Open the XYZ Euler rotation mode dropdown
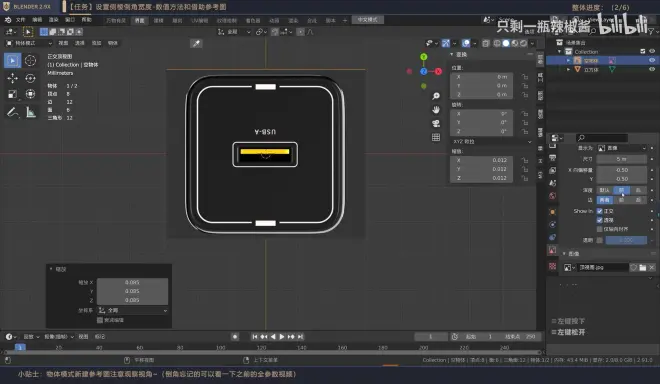The height and width of the screenshot is (384, 660). (x=492, y=141)
